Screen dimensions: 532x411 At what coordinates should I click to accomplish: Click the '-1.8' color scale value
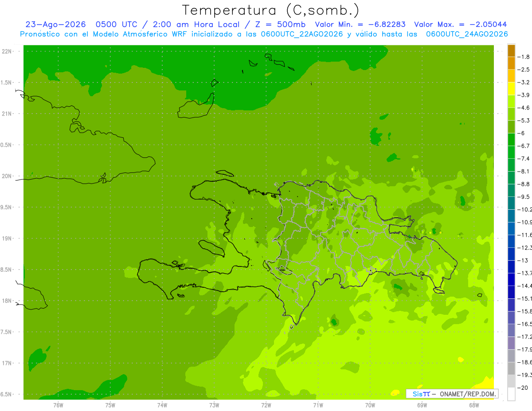(524, 57)
